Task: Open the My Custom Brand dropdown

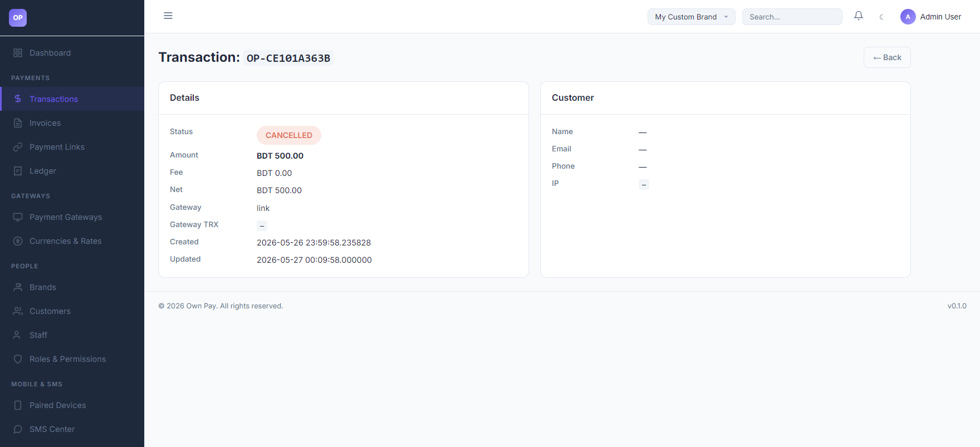Action: (691, 17)
